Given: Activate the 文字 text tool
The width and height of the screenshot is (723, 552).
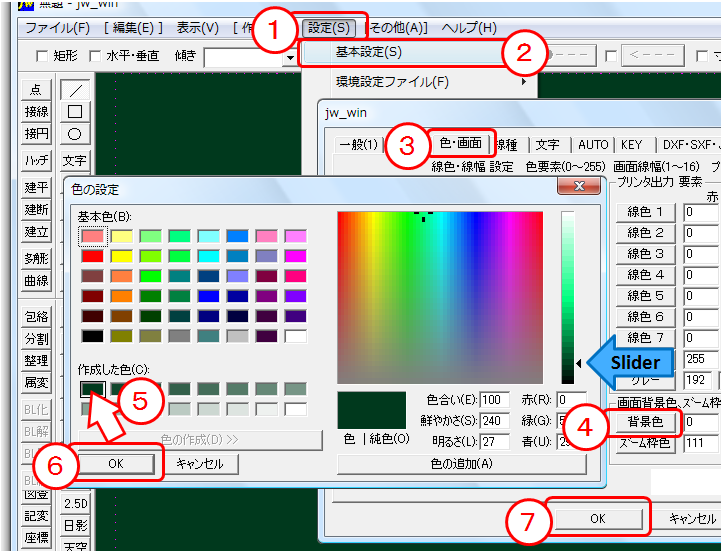Looking at the screenshot, I should tap(74, 160).
